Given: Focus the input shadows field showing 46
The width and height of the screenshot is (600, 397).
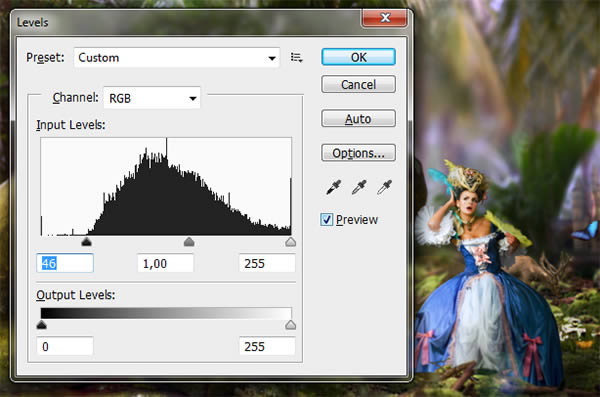Looking at the screenshot, I should coord(65,263).
